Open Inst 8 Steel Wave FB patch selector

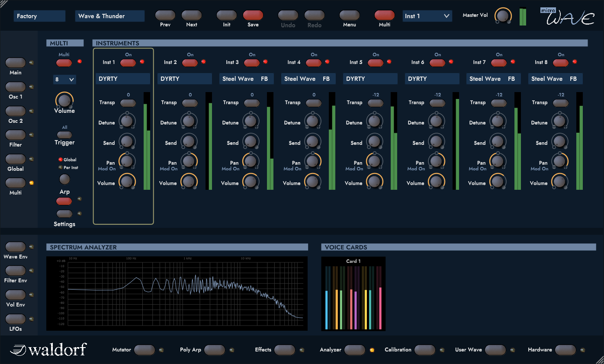(556, 79)
